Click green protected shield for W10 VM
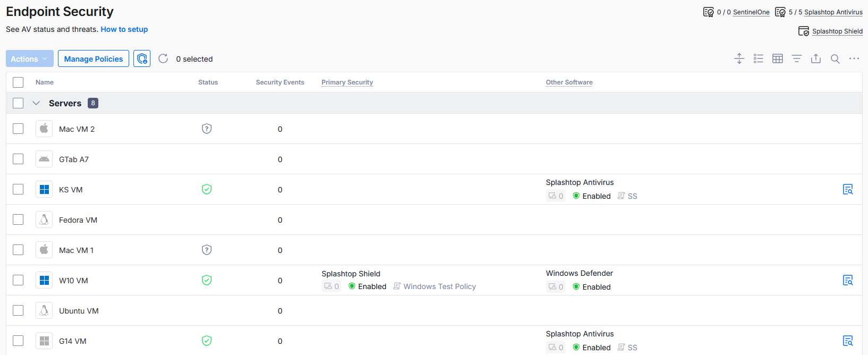 (207, 280)
